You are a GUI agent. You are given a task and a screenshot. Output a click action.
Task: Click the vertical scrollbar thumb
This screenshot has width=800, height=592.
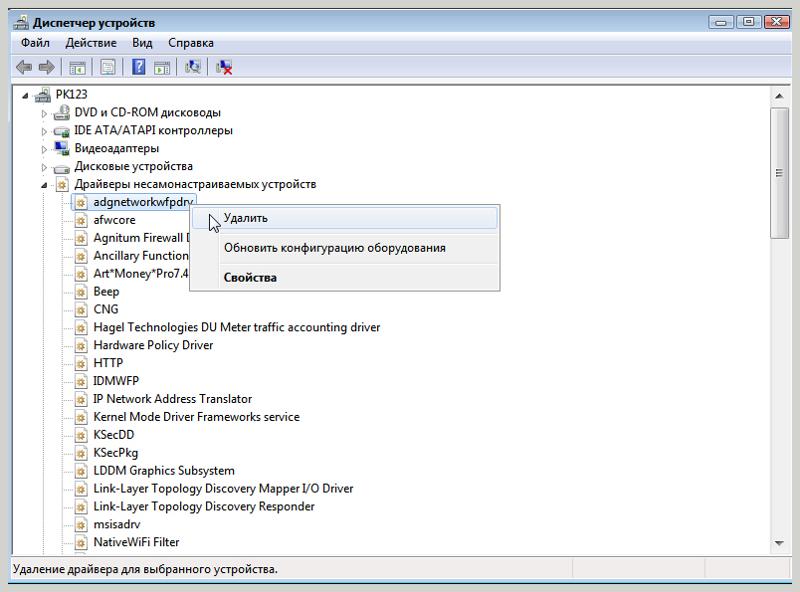coord(779,173)
